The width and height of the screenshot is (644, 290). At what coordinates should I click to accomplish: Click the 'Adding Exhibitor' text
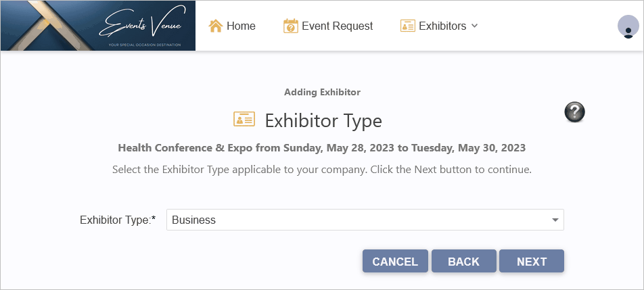pos(323,93)
